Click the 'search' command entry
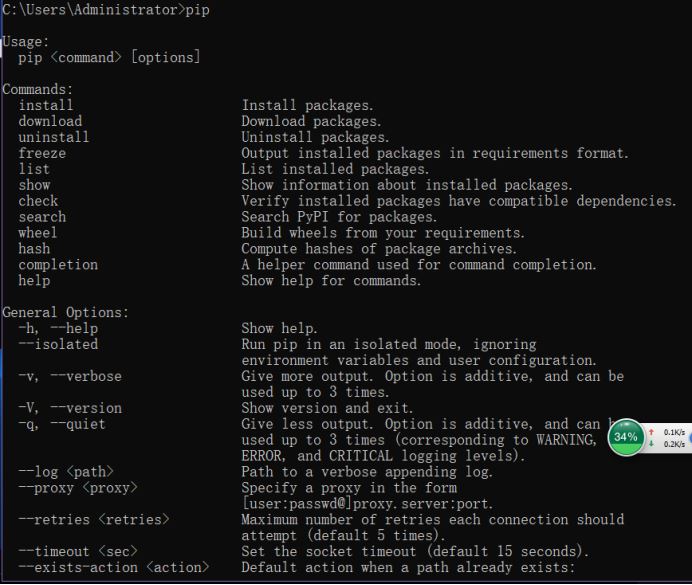 (x=42, y=217)
